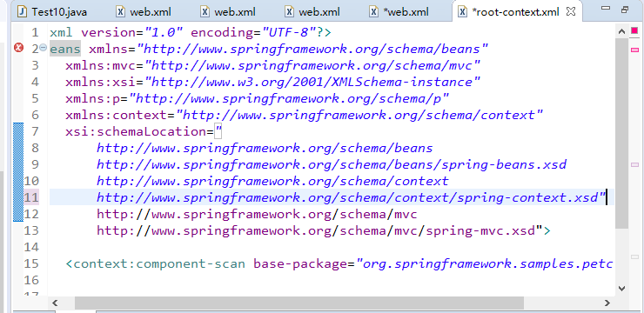Screen dimensions: 644x313
Task: Click the XML file icon on root-context.xml tab
Action: tap(463, 11)
